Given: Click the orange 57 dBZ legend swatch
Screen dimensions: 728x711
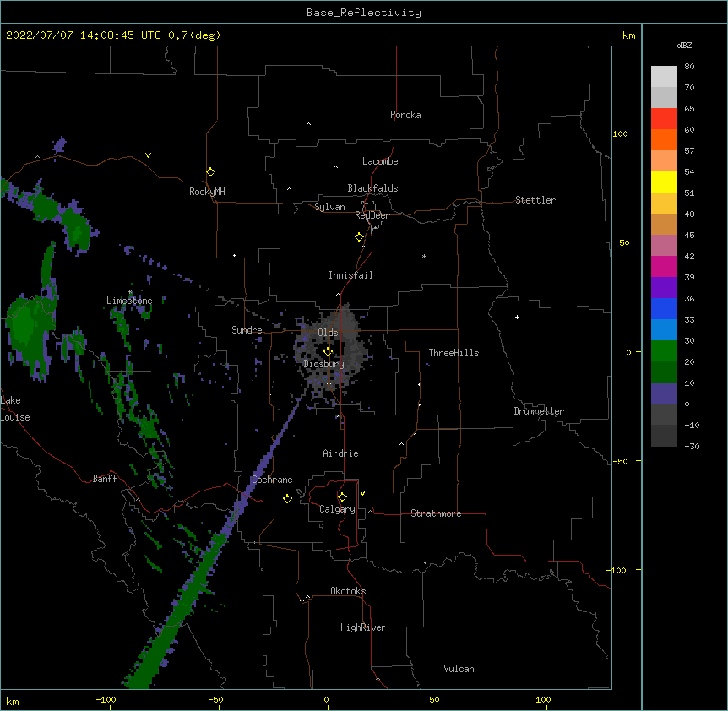Looking at the screenshot, I should click(x=664, y=139).
